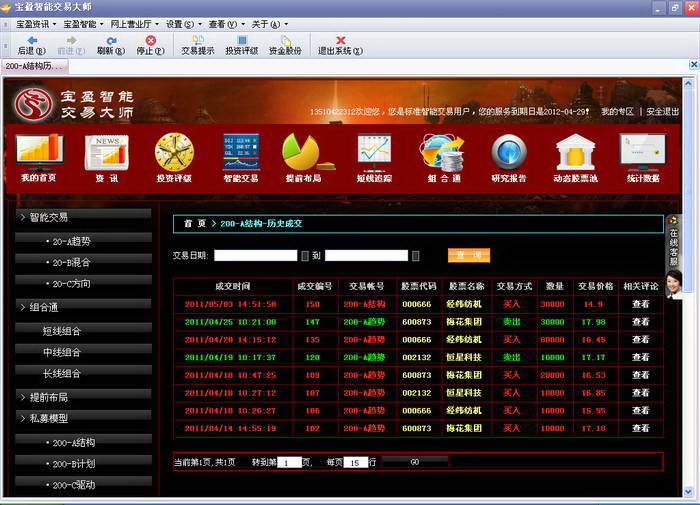Select 200-B计划 in the sidebar
Screen dimensions: 700x505
pos(83,464)
